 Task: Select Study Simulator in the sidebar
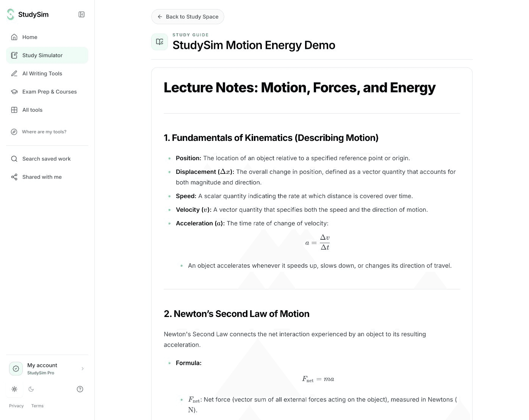pyautogui.click(x=47, y=55)
